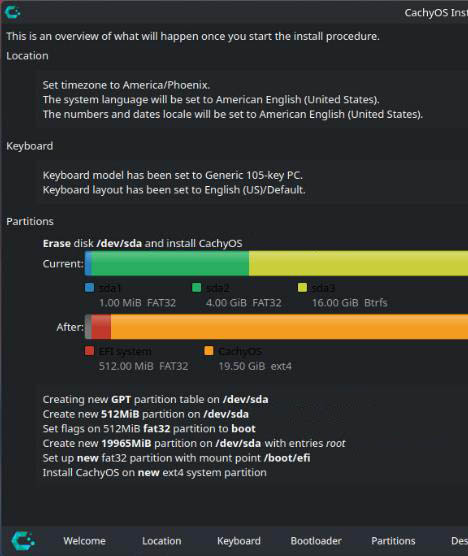Viewport: 468px width, 556px height.
Task: Select the blue sda1 sliver in Current bar
Action: coord(88,263)
